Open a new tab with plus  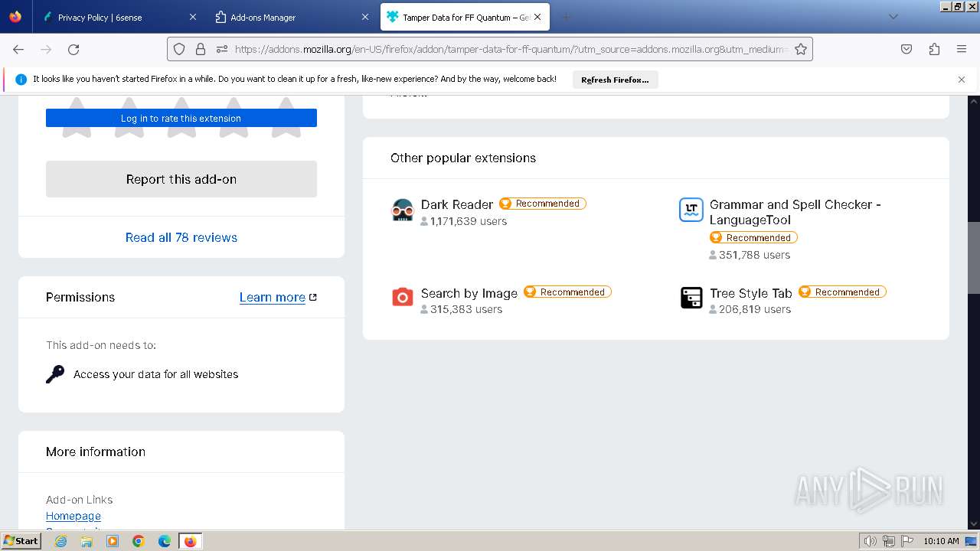click(567, 17)
